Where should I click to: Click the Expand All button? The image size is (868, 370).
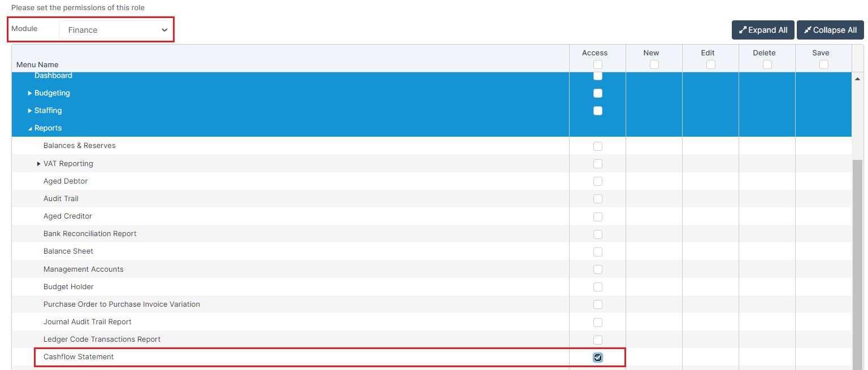[x=763, y=30]
